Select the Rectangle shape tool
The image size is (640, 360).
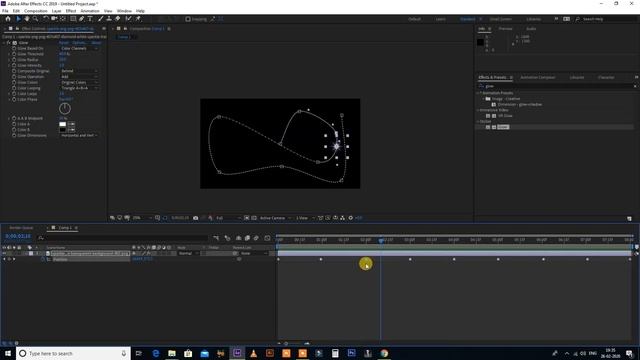pos(73,19)
